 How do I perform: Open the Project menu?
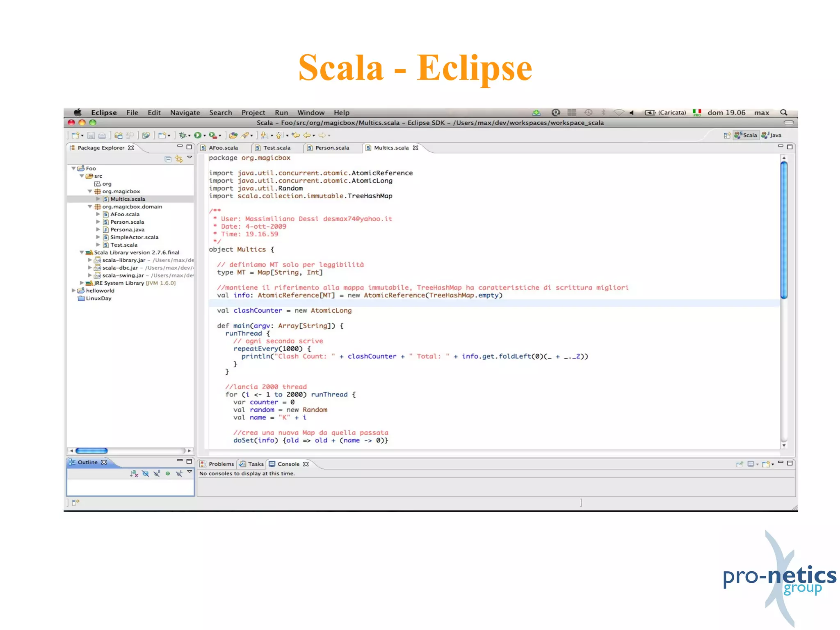(253, 112)
